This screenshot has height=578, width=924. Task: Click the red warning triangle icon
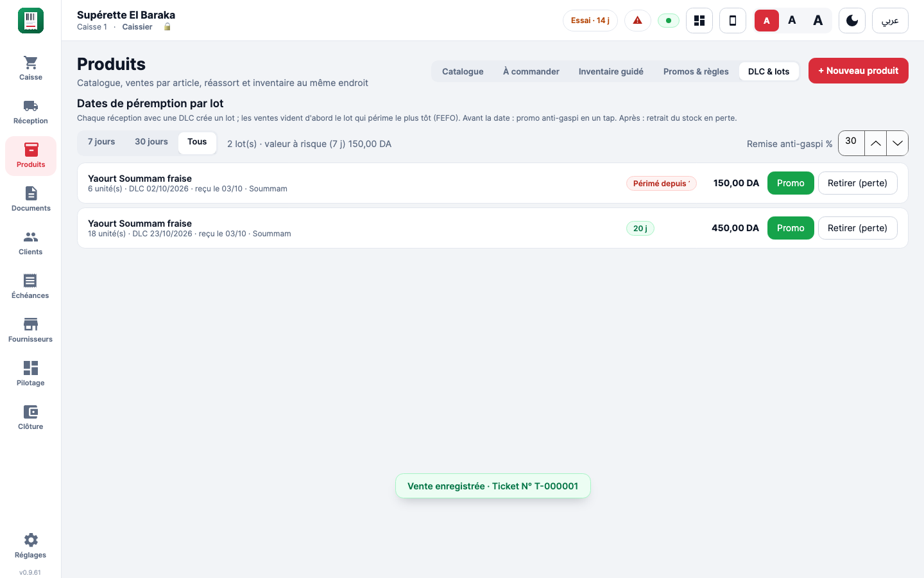point(637,21)
